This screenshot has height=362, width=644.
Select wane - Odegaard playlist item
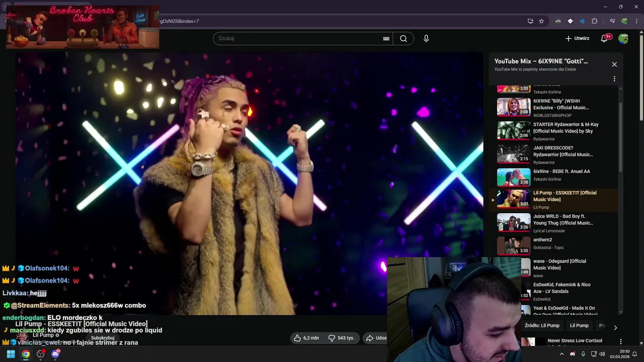[570, 268]
